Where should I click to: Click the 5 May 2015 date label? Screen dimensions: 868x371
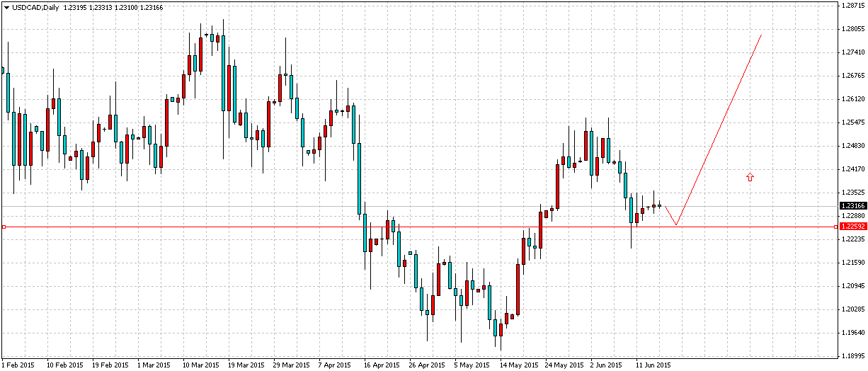coord(472,365)
